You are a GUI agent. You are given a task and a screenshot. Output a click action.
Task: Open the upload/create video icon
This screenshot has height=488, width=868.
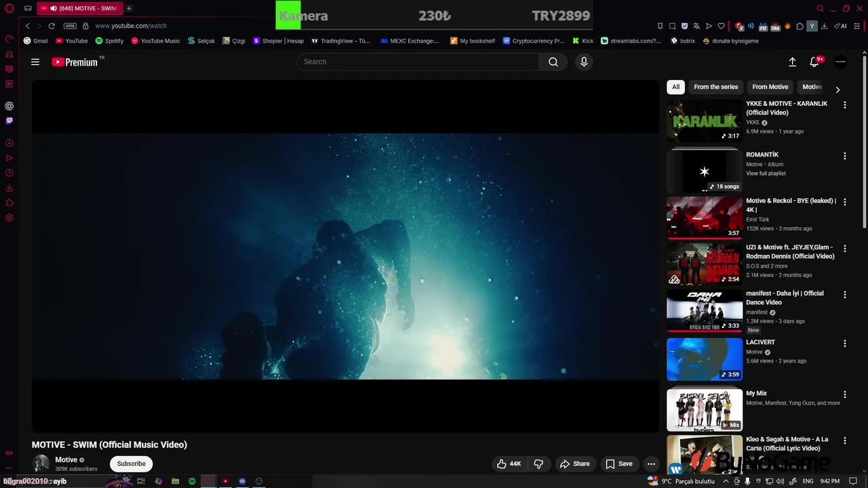point(792,62)
